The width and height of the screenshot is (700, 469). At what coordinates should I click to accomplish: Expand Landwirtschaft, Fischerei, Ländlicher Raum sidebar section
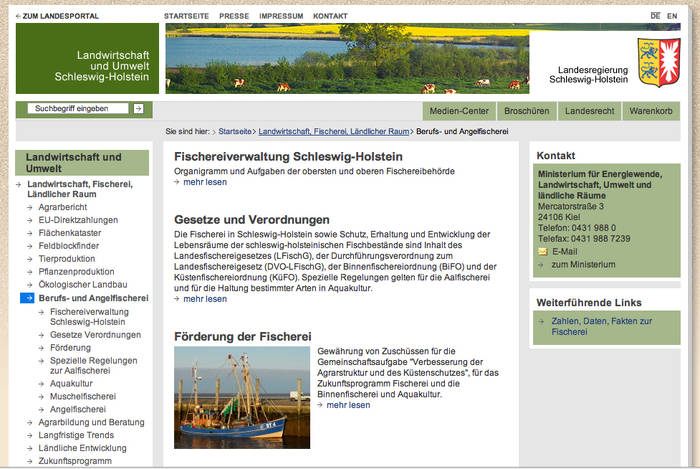point(80,189)
